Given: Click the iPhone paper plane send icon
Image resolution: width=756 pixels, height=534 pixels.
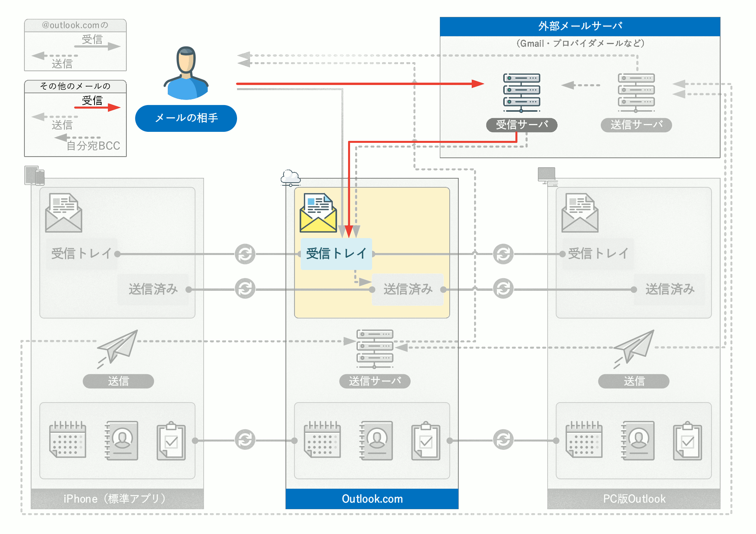Looking at the screenshot, I should [x=117, y=349].
